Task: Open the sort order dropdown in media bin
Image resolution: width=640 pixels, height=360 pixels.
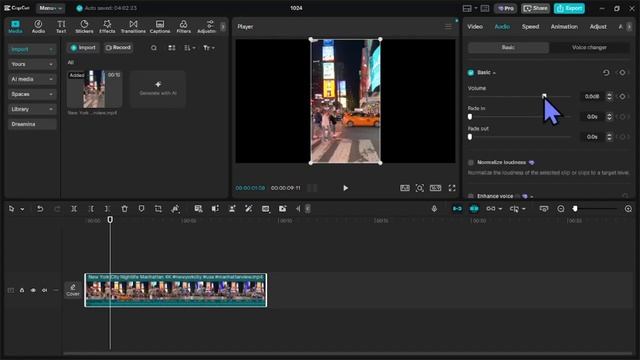Action: click(x=189, y=48)
